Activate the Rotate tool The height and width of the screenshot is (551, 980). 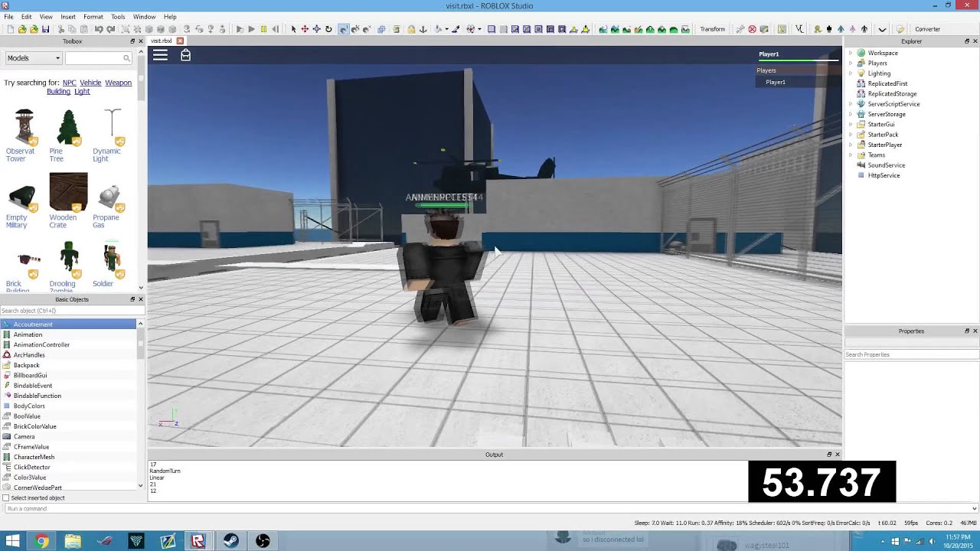point(328,29)
